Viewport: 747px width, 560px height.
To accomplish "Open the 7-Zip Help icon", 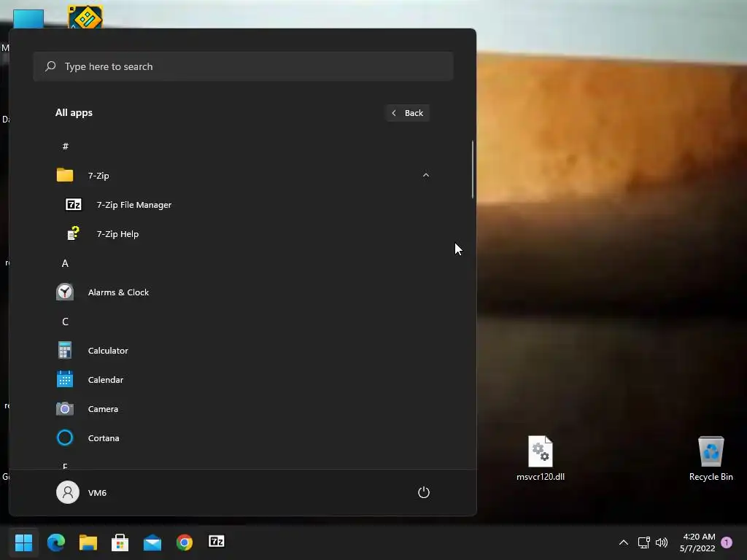I will [74, 234].
